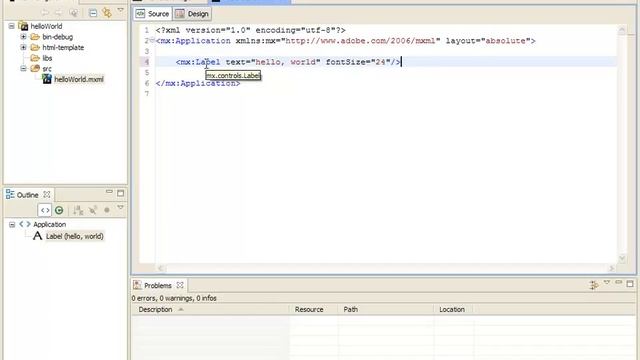Collapse the src folder
Image resolution: width=640 pixels, height=360 pixels.
coord(23,69)
